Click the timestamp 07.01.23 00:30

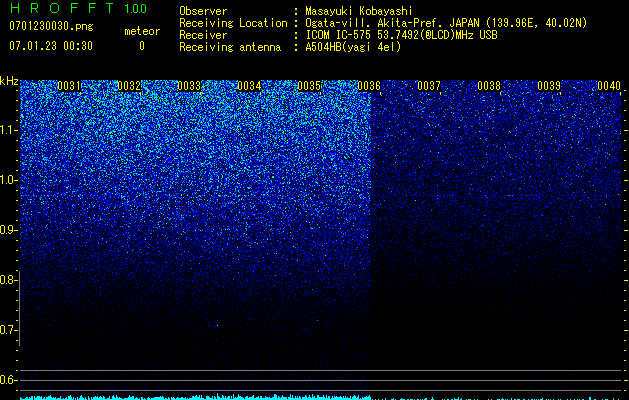coord(51,46)
